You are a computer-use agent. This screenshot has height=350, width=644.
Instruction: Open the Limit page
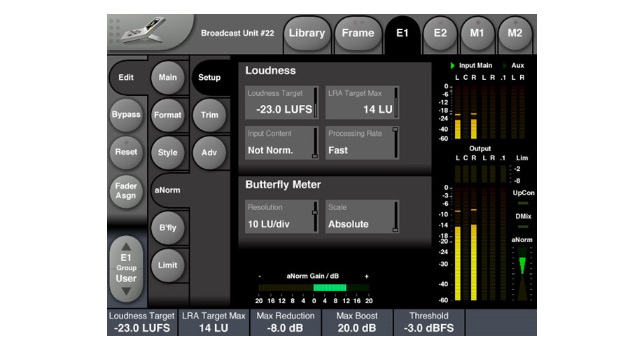click(167, 265)
